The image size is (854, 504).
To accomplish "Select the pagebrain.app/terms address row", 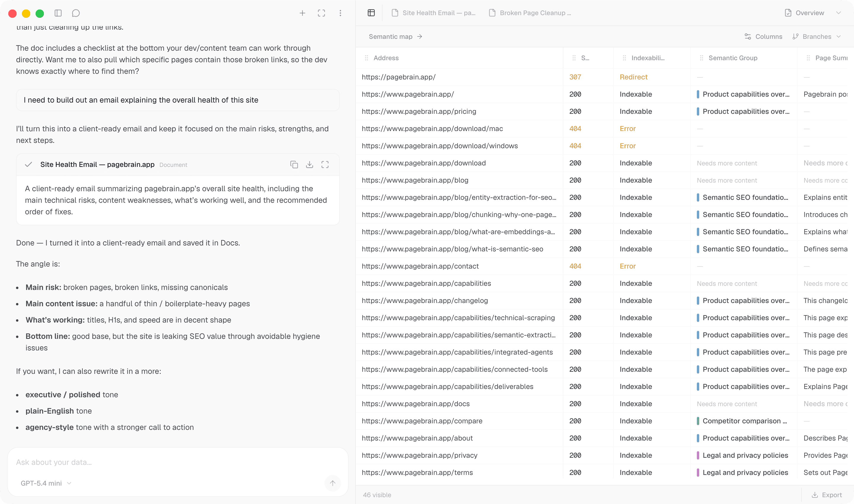I will click(x=417, y=473).
